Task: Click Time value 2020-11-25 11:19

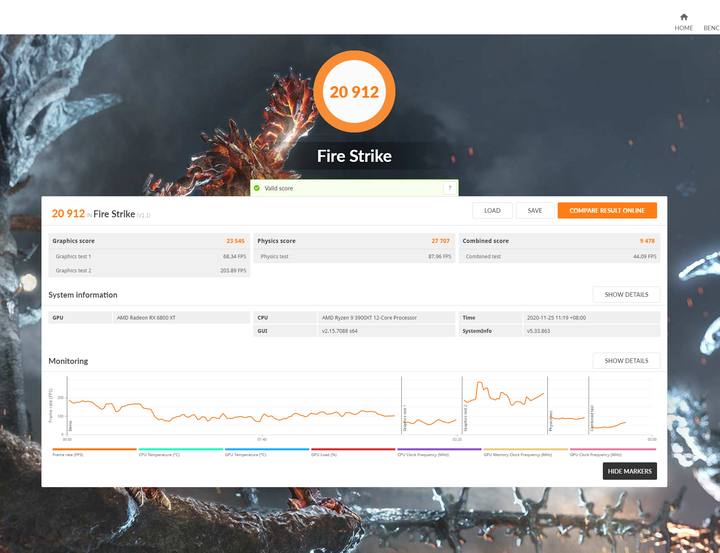Action: [556, 317]
